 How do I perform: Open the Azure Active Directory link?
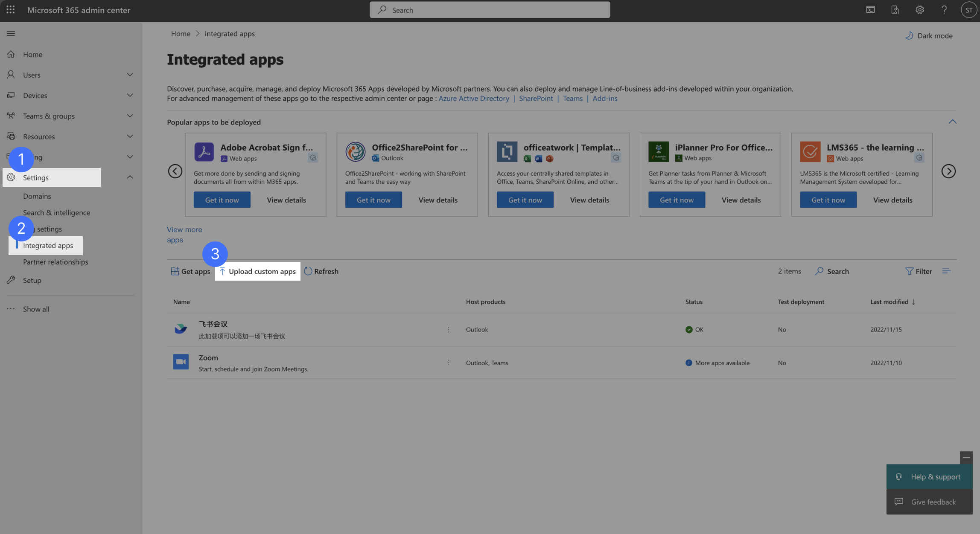tap(474, 98)
